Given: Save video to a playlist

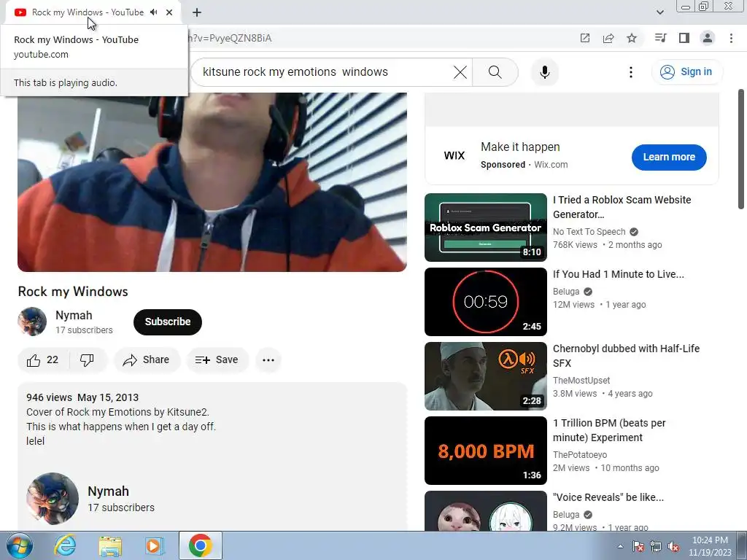Looking at the screenshot, I should (x=217, y=360).
